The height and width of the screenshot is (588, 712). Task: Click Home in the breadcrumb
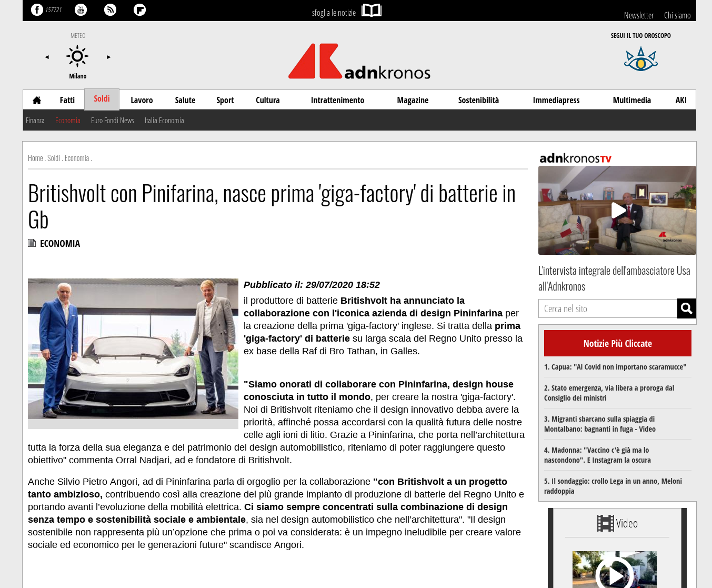tap(35, 158)
